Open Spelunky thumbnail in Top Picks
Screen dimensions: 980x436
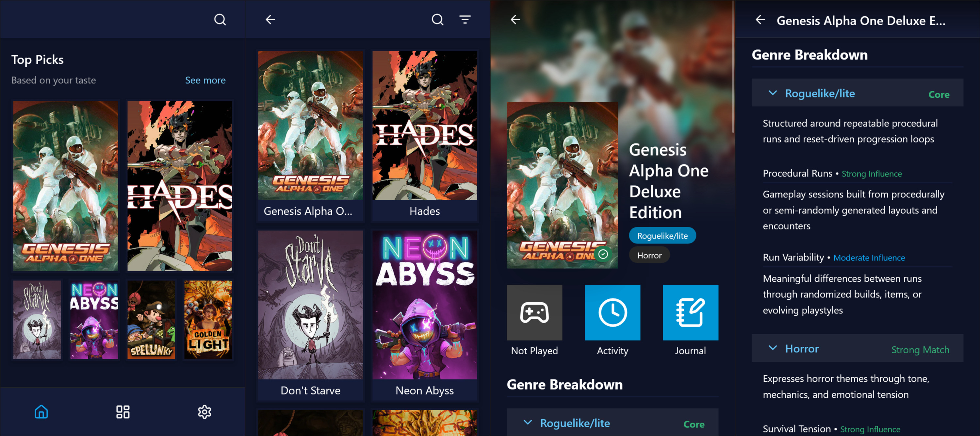(151, 320)
